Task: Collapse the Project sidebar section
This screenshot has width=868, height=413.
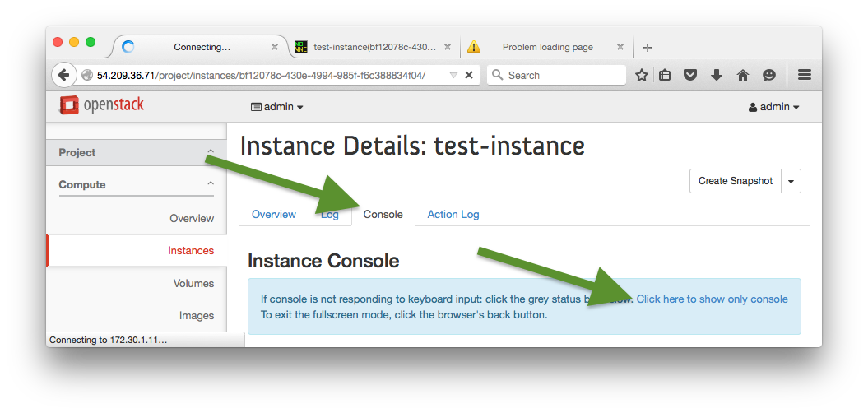Action: [x=211, y=152]
